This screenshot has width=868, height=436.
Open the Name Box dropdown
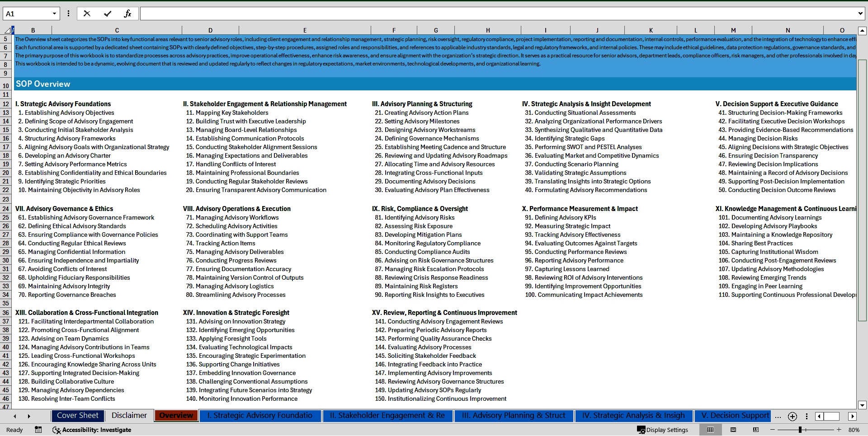point(54,14)
